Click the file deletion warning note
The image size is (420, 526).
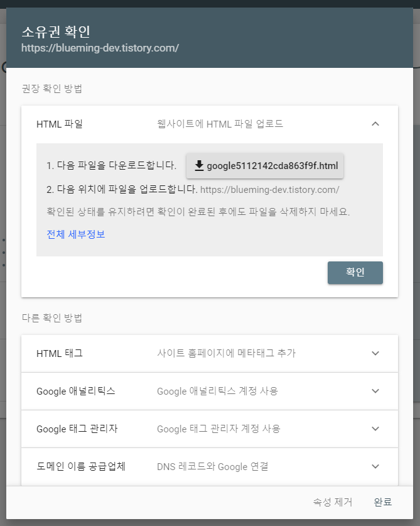(198, 212)
